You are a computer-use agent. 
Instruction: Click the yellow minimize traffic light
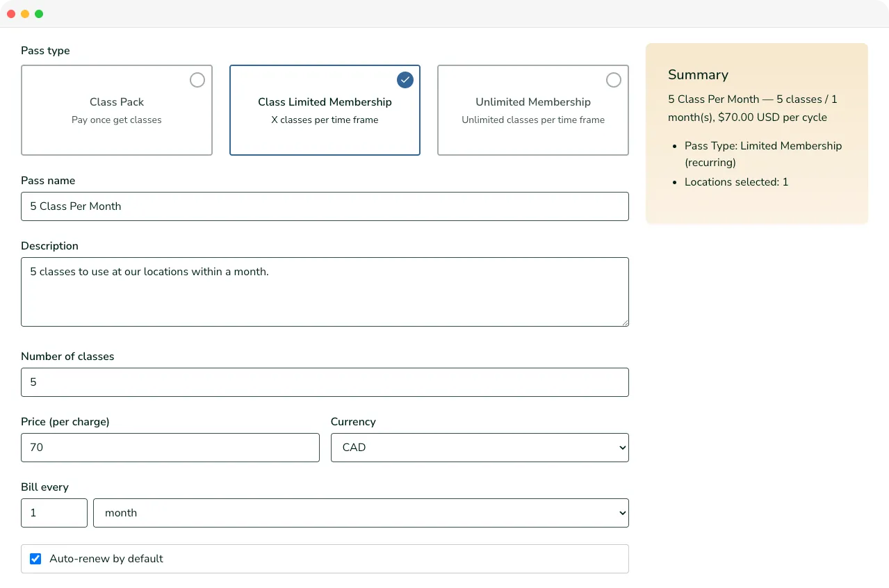tap(25, 13)
